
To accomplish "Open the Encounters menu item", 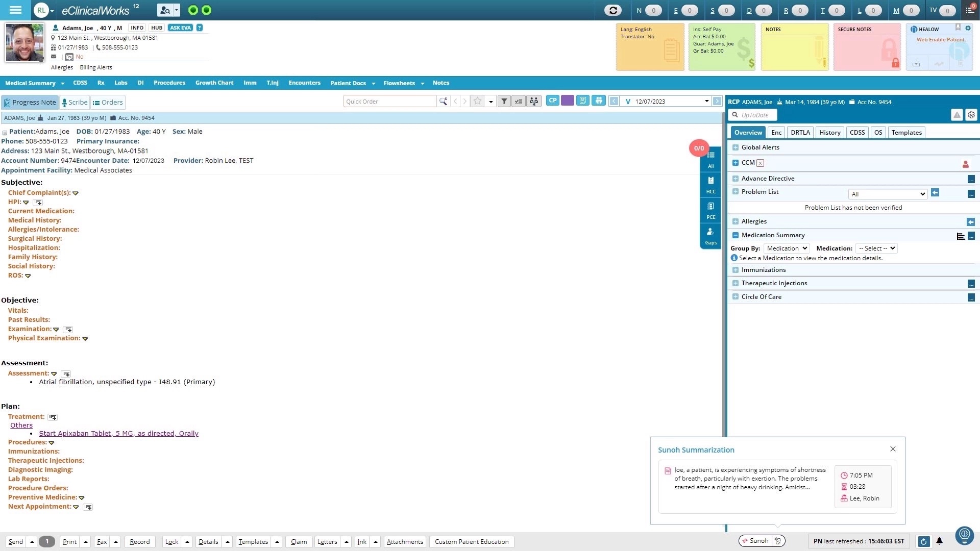I will coord(304,83).
